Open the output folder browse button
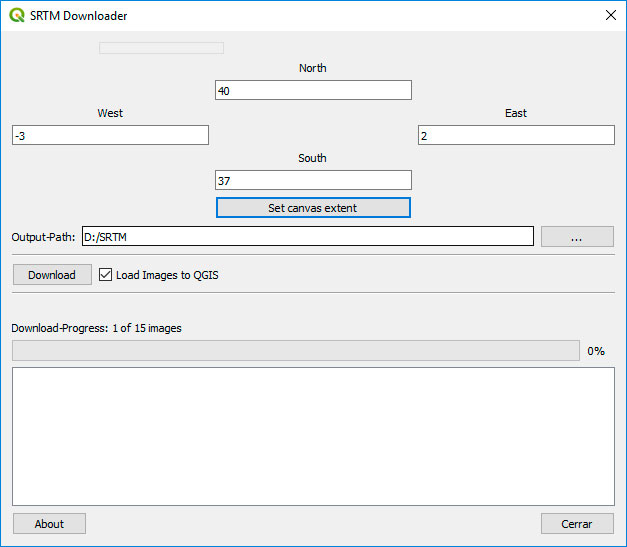This screenshot has height=547, width=627. 577,236
